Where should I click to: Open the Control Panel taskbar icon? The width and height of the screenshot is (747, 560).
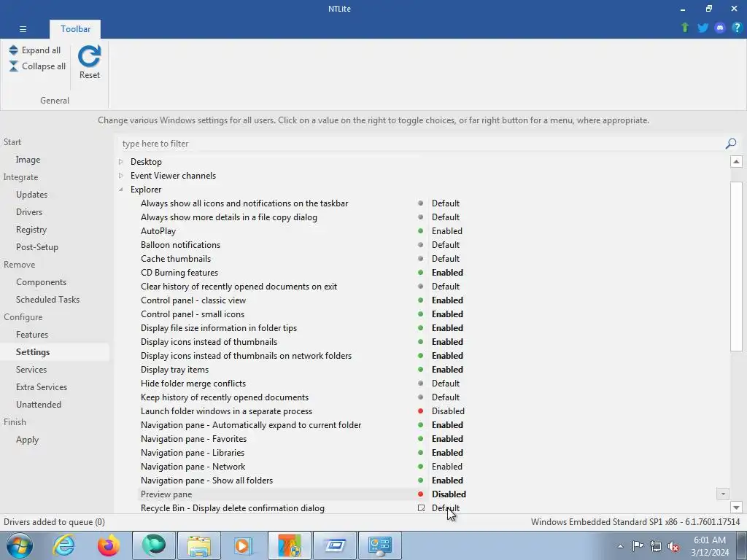point(380,545)
